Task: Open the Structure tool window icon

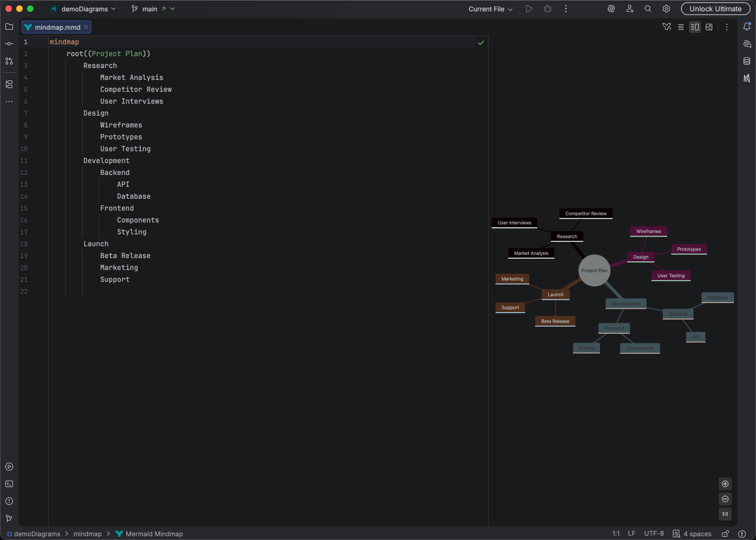Action: (9, 84)
